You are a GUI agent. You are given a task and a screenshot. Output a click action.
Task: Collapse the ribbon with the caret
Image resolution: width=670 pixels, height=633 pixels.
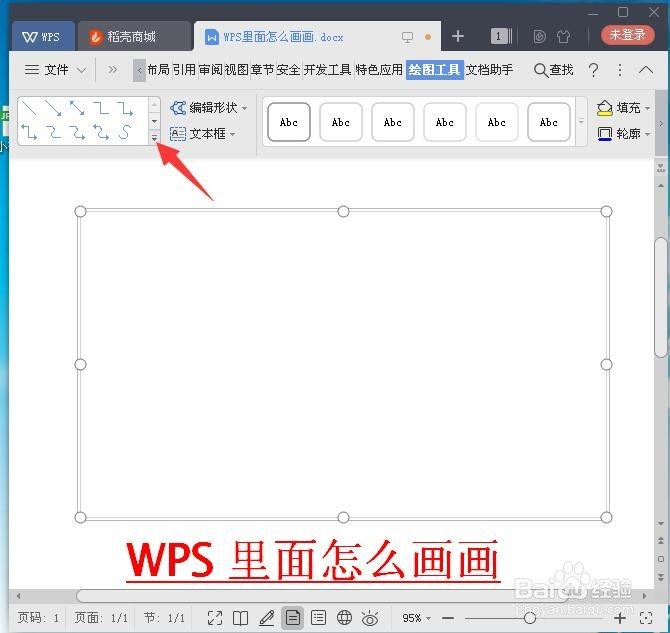point(646,70)
